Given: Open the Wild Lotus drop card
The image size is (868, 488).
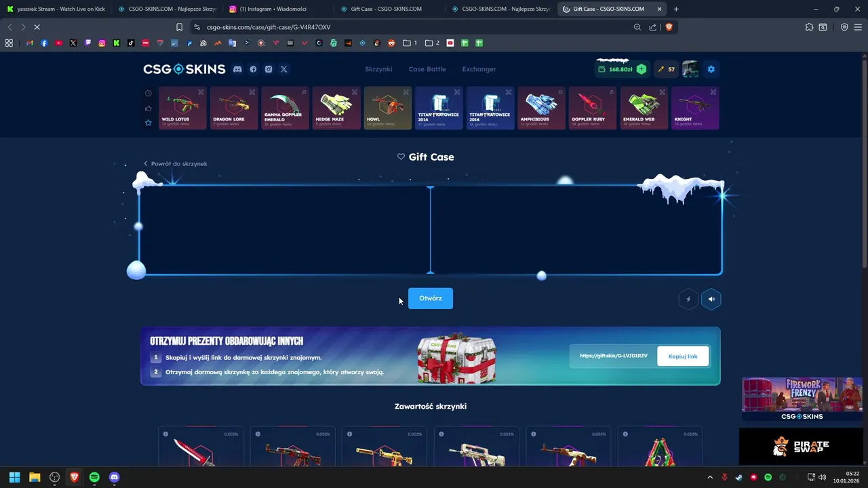Looking at the screenshot, I should (x=182, y=108).
